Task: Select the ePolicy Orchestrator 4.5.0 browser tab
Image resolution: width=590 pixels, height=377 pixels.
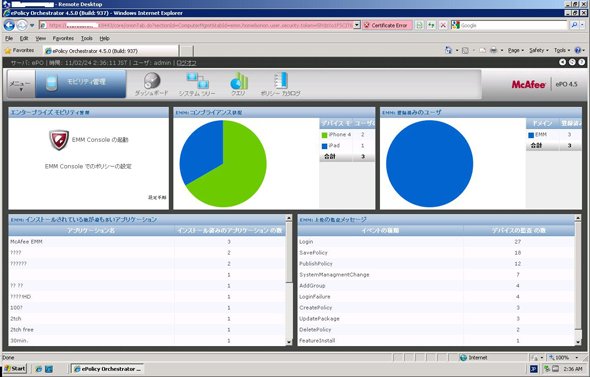Action: tap(111, 51)
